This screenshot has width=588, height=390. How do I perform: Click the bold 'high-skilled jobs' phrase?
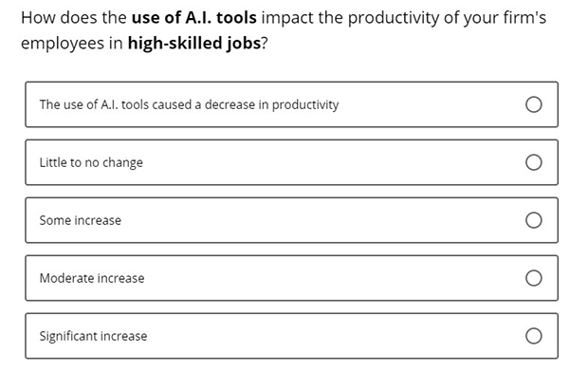(x=194, y=43)
